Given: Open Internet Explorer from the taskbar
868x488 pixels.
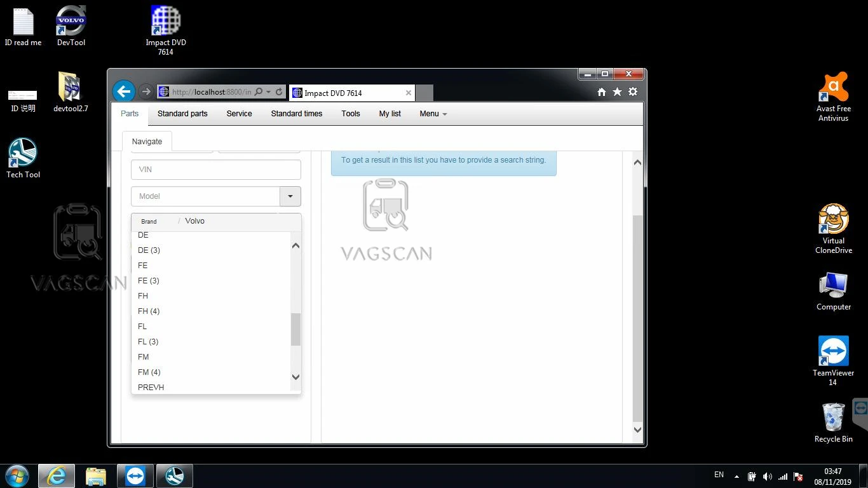Looking at the screenshot, I should 57,476.
